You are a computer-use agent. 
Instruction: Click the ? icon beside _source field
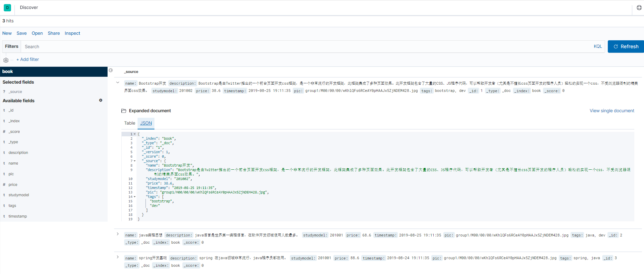coord(4,92)
